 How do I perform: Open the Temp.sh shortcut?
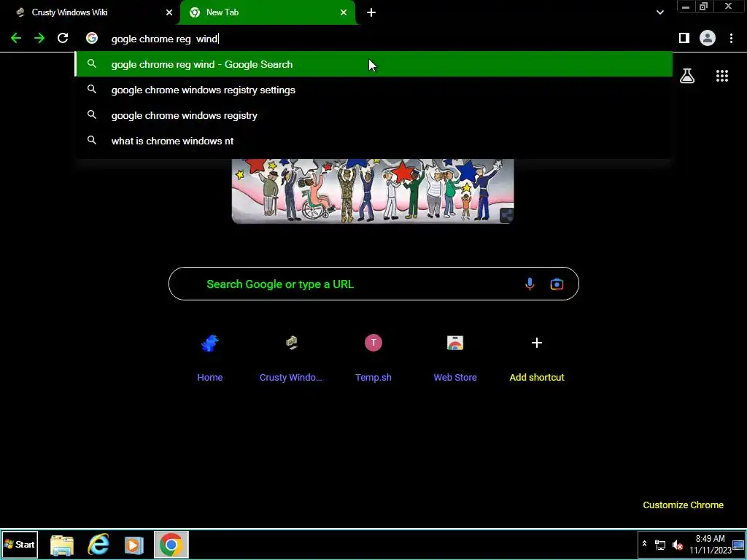[373, 358]
